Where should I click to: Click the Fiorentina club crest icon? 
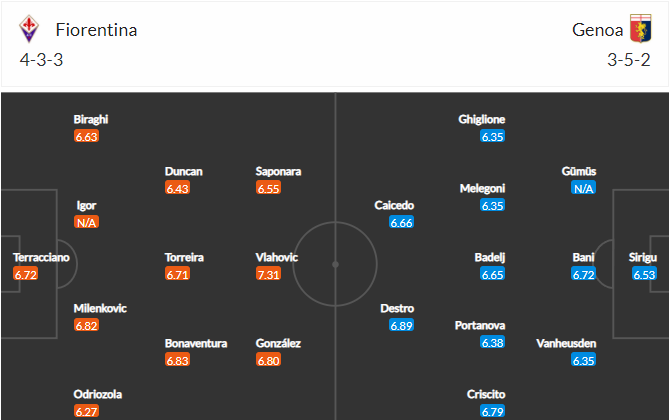point(29,29)
